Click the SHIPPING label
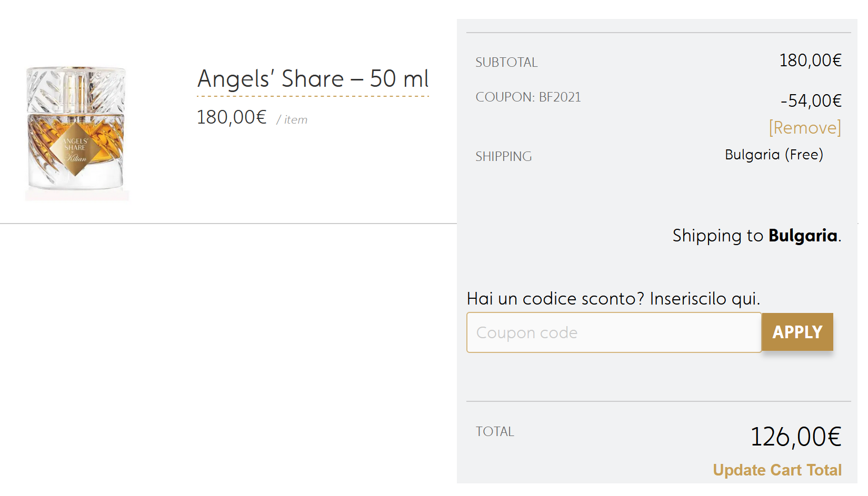This screenshot has width=868, height=496. [x=503, y=157]
